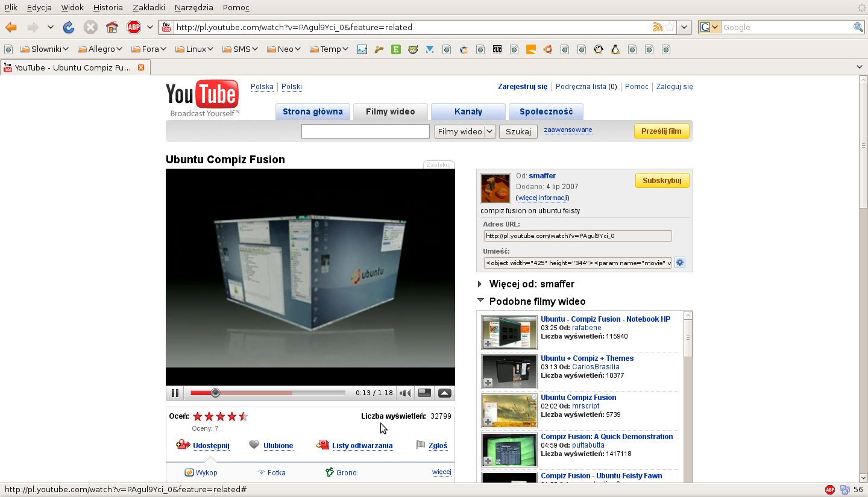
Task: Open the Ubuntu logo bookmark icon
Action: tap(547, 49)
